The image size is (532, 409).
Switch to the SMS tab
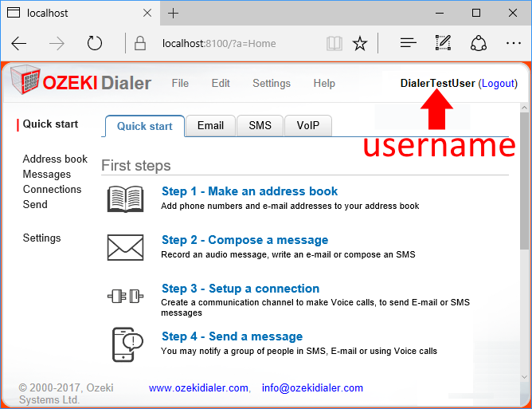click(x=260, y=125)
